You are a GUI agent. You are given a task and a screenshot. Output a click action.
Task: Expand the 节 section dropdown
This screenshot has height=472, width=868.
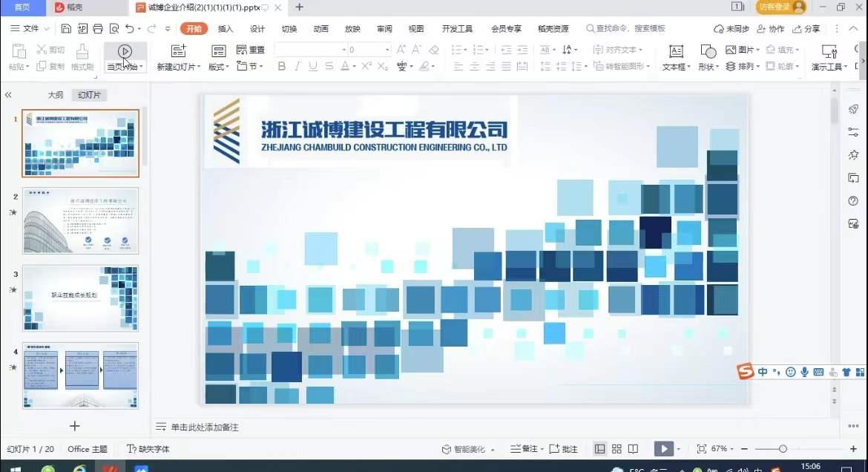[x=260, y=67]
